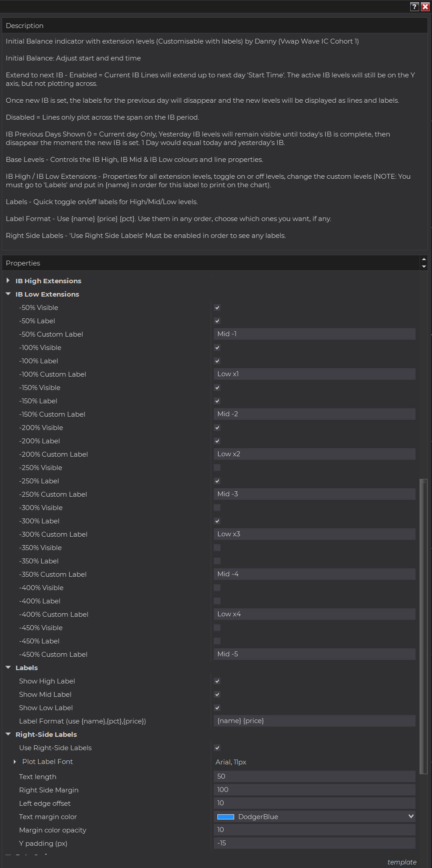This screenshot has width=432, height=868.
Task: Toggle the -150% Visible checkbox
Action: coord(217,387)
